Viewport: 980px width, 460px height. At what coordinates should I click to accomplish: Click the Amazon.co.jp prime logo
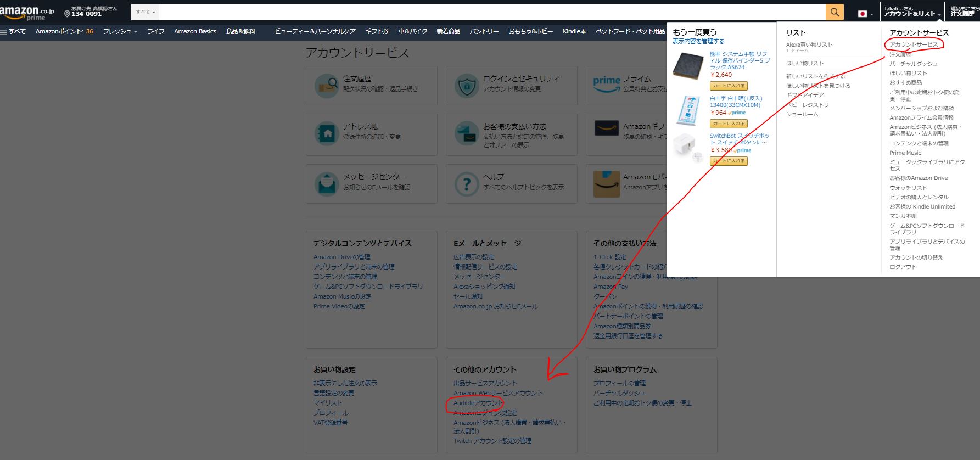[27, 13]
